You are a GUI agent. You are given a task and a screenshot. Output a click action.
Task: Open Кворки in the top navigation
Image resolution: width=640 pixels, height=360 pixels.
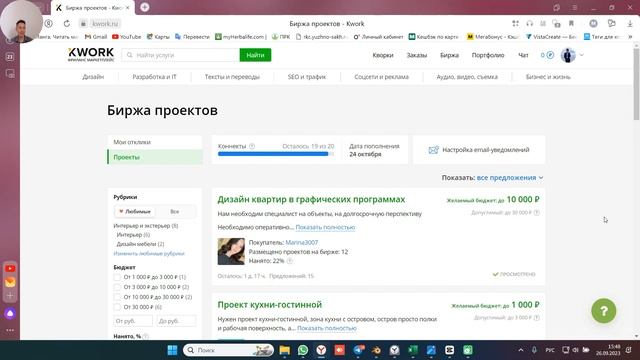(x=382, y=55)
